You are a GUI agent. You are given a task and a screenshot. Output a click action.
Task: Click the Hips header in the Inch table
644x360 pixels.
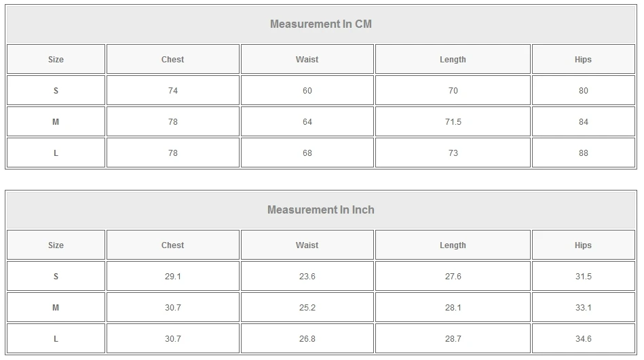[583, 245]
